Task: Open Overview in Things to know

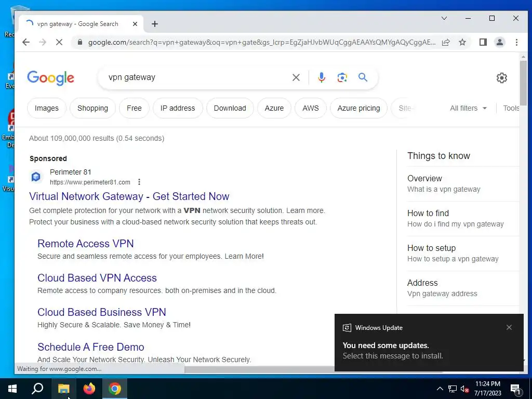Action: [x=463, y=183]
